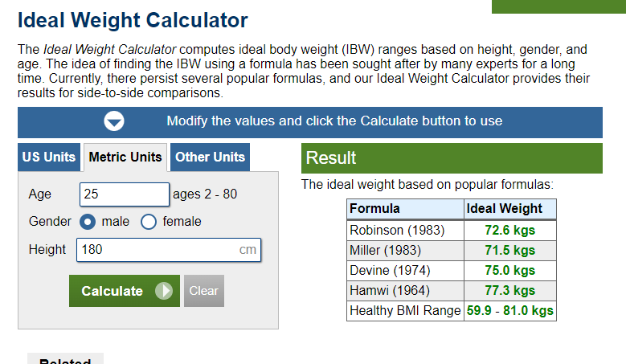Click the Formula column header
This screenshot has height=364, width=626.
point(405,209)
